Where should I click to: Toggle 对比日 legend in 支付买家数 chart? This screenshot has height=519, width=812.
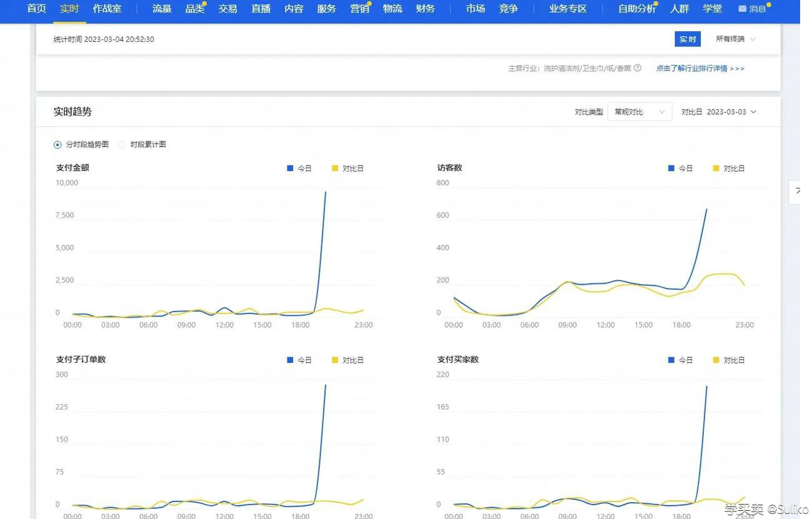click(729, 360)
